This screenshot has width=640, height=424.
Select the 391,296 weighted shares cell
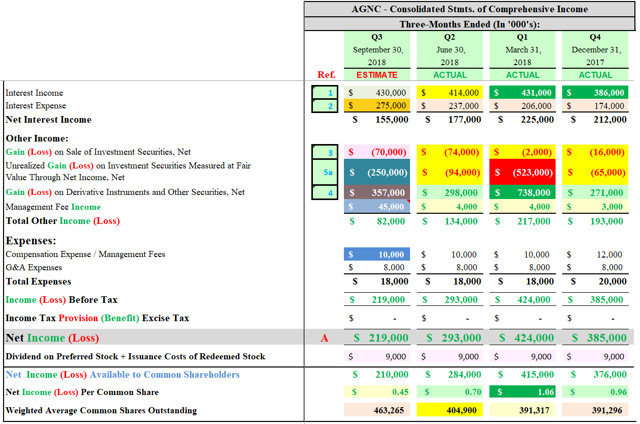click(x=595, y=410)
